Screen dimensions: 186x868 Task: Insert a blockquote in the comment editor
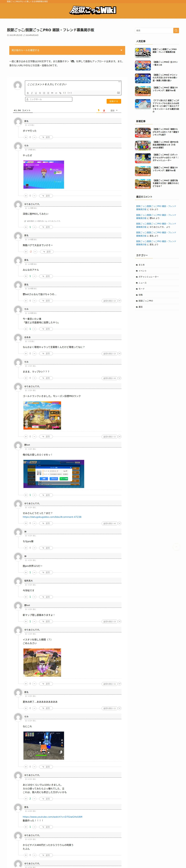[52, 93]
